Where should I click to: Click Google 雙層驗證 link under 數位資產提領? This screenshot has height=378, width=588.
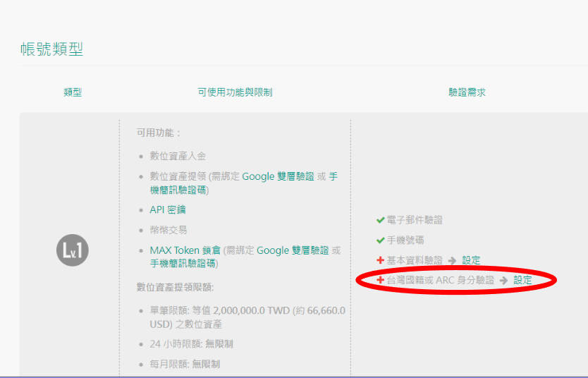click(278, 176)
